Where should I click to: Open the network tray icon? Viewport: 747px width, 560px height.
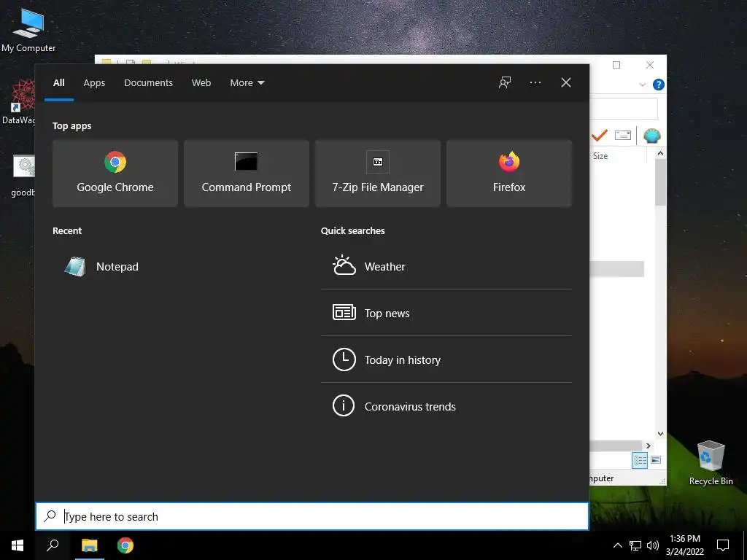(x=635, y=545)
